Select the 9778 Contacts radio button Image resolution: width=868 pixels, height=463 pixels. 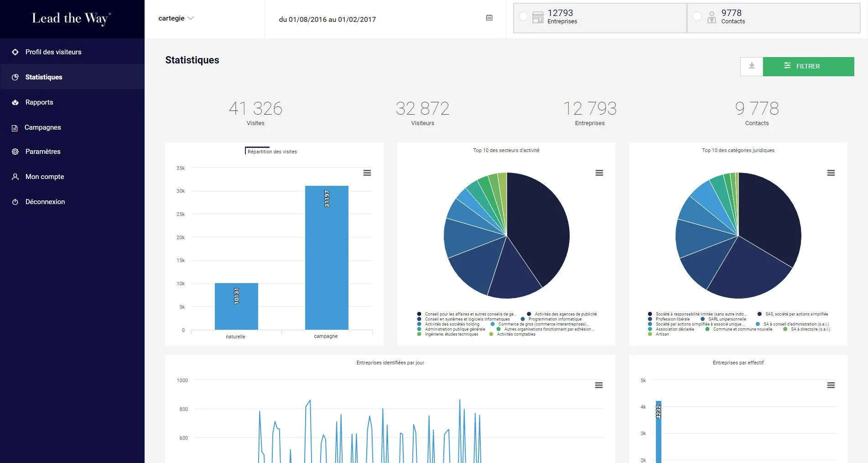coord(697,16)
